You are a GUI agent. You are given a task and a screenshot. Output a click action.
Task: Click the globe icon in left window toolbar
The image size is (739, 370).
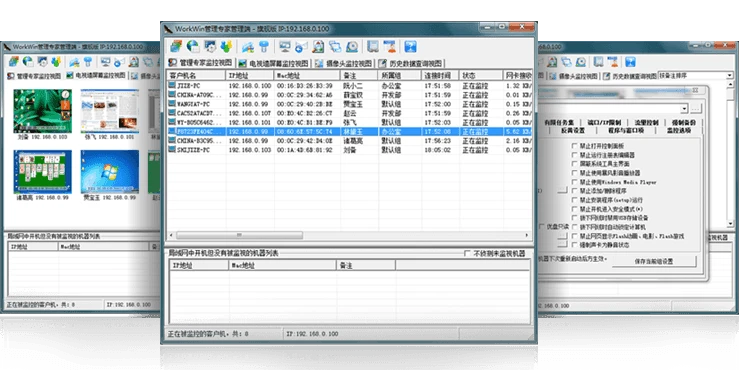click(x=28, y=61)
